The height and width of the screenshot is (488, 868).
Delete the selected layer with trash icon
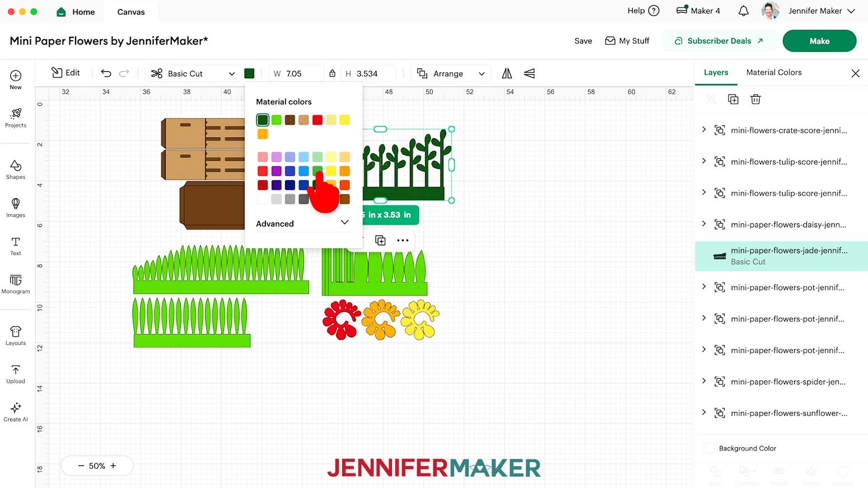[755, 99]
